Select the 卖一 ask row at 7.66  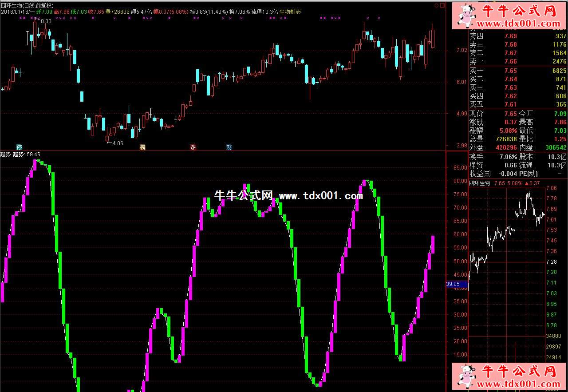518,61
